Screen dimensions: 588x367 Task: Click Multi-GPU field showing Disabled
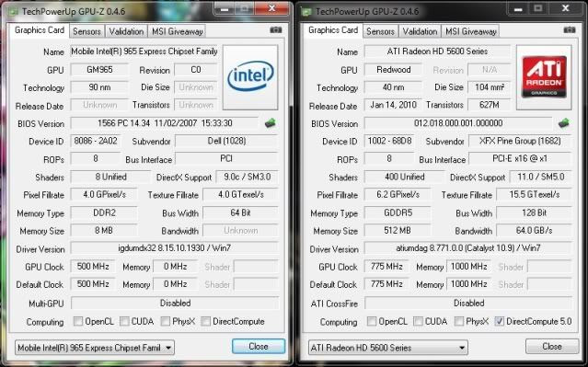click(x=175, y=303)
